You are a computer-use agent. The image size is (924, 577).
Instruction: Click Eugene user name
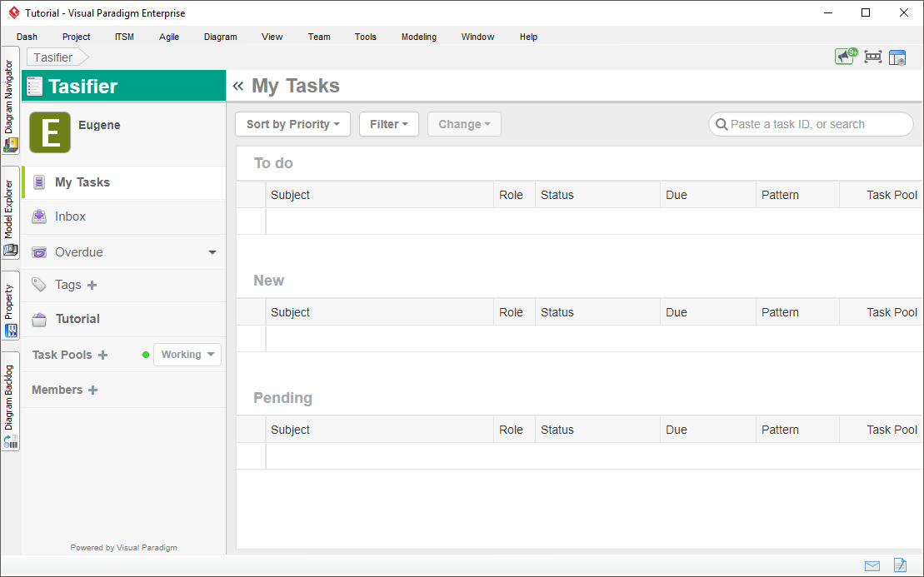[100, 125]
